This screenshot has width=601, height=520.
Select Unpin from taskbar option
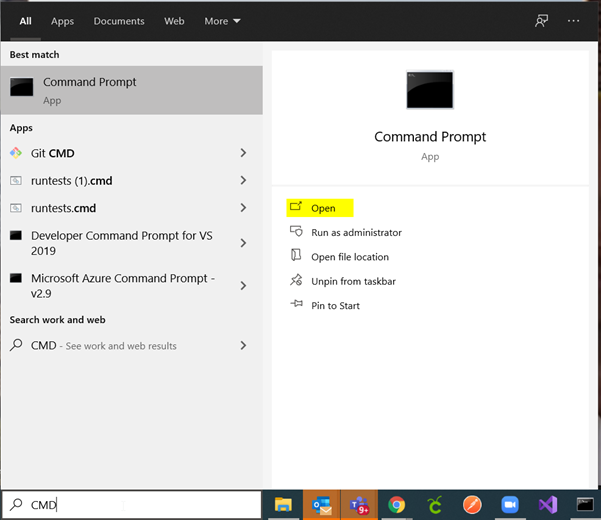353,281
